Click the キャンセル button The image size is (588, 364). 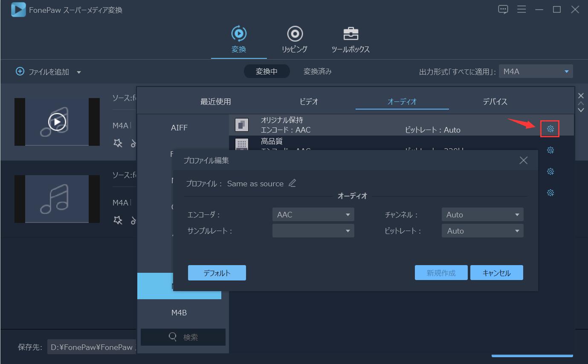(497, 273)
